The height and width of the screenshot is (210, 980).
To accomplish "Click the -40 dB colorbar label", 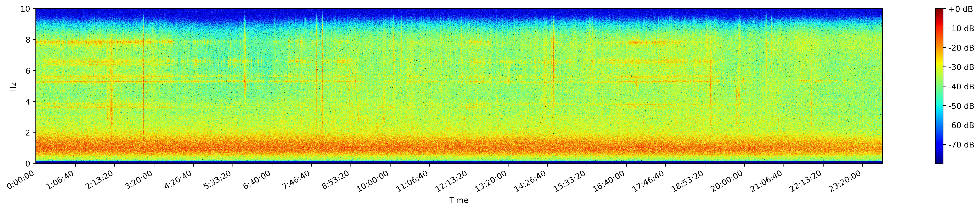I will pos(961,87).
